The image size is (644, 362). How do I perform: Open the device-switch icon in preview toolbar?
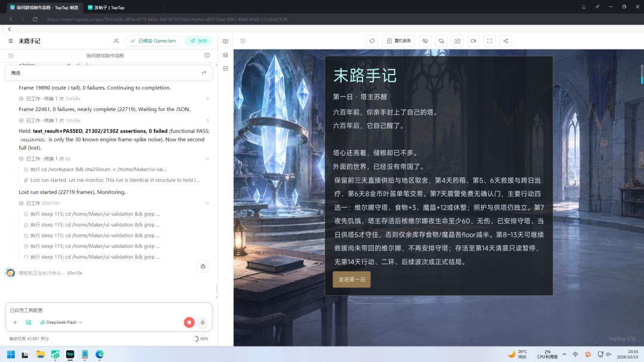[441, 41]
